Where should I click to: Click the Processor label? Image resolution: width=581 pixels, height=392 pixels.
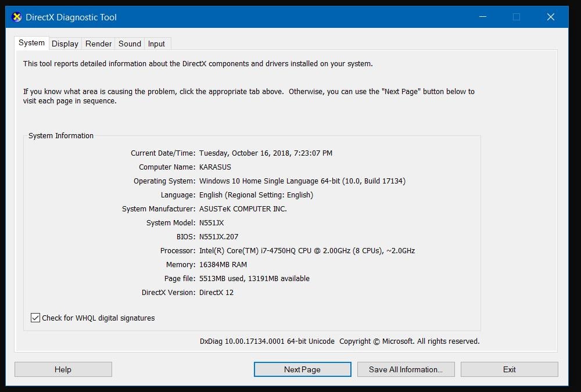pos(177,251)
